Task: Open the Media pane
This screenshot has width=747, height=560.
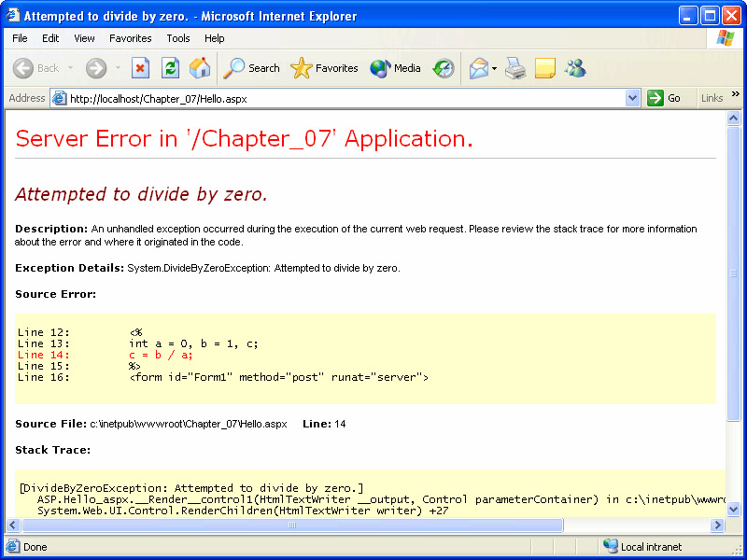Action: click(x=395, y=68)
